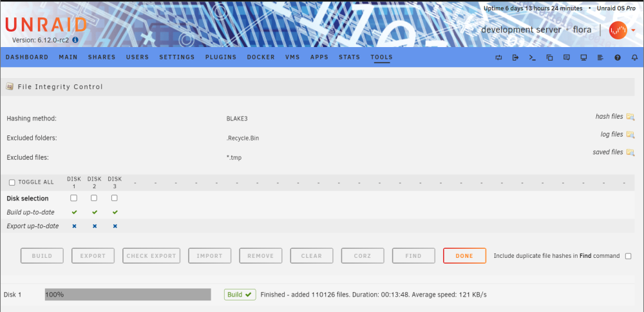Click the Remove button

261,256
